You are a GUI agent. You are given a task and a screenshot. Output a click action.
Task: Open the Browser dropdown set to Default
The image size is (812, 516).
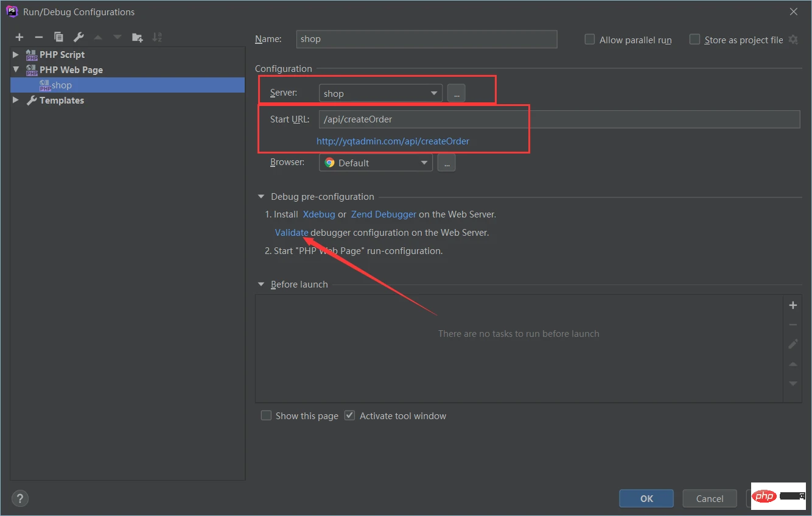[x=376, y=163]
